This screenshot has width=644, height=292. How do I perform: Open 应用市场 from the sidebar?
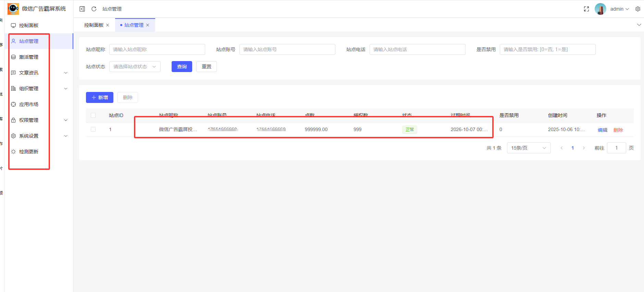[x=29, y=104]
